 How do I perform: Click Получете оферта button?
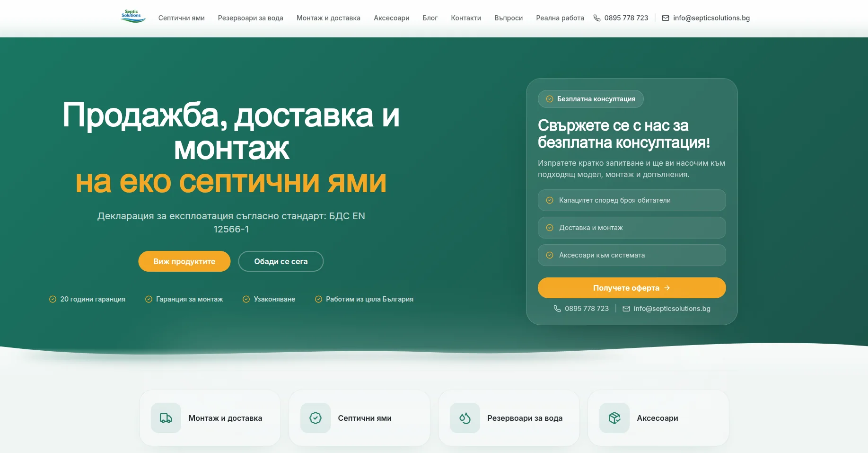(632, 288)
